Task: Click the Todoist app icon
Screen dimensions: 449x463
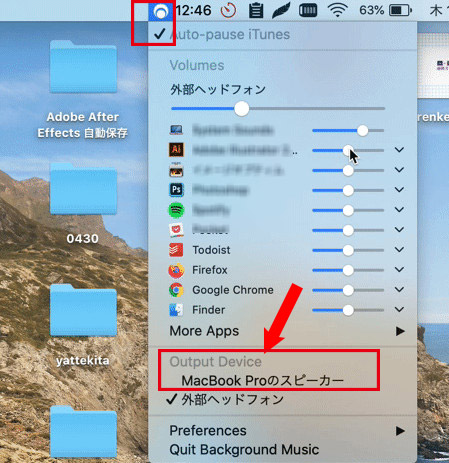Action: point(176,250)
